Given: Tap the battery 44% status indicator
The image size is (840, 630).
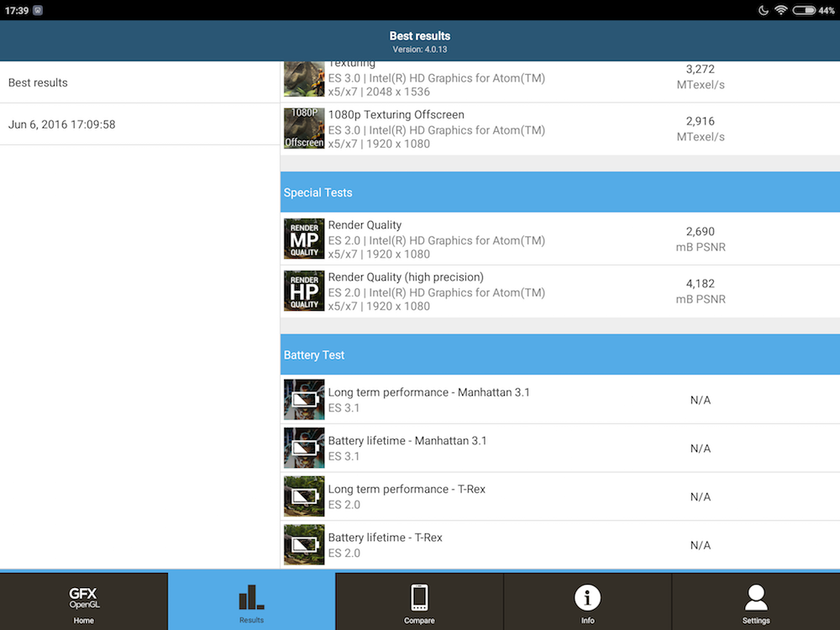Looking at the screenshot, I should pyautogui.click(x=814, y=10).
